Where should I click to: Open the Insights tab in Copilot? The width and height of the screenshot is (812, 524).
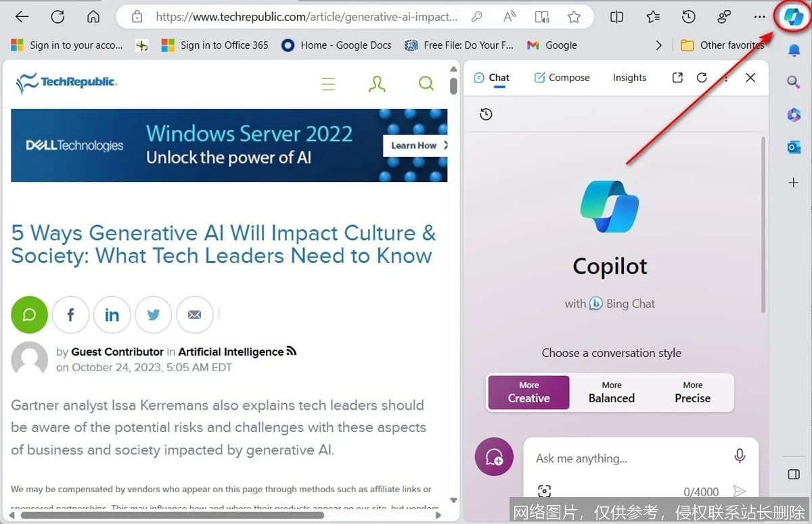[x=629, y=78]
